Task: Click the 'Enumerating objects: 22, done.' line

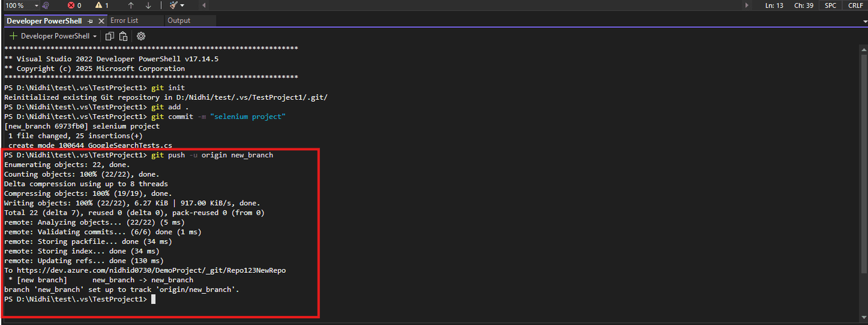Action: click(x=67, y=164)
